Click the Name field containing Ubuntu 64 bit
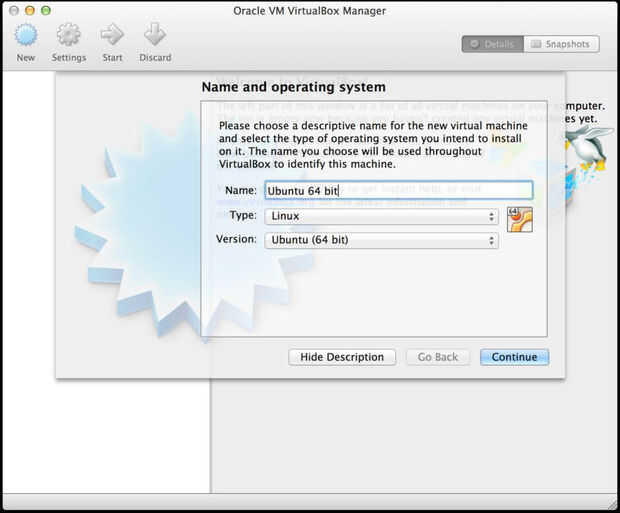 point(399,190)
